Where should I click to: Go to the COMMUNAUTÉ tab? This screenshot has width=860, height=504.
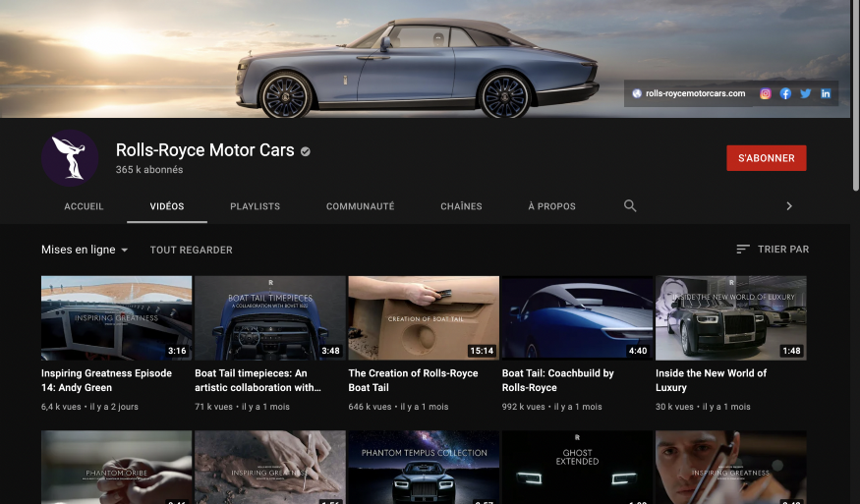tap(361, 206)
